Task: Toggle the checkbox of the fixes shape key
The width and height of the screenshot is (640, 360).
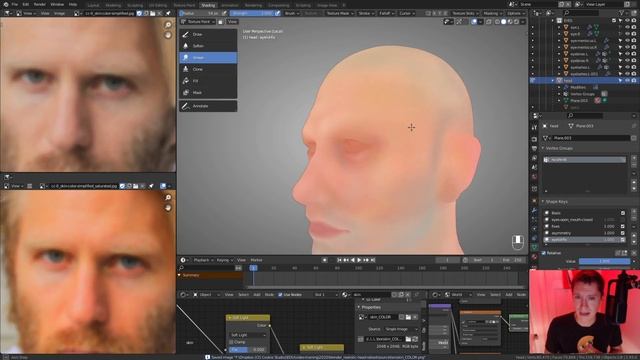Action: [x=623, y=226]
